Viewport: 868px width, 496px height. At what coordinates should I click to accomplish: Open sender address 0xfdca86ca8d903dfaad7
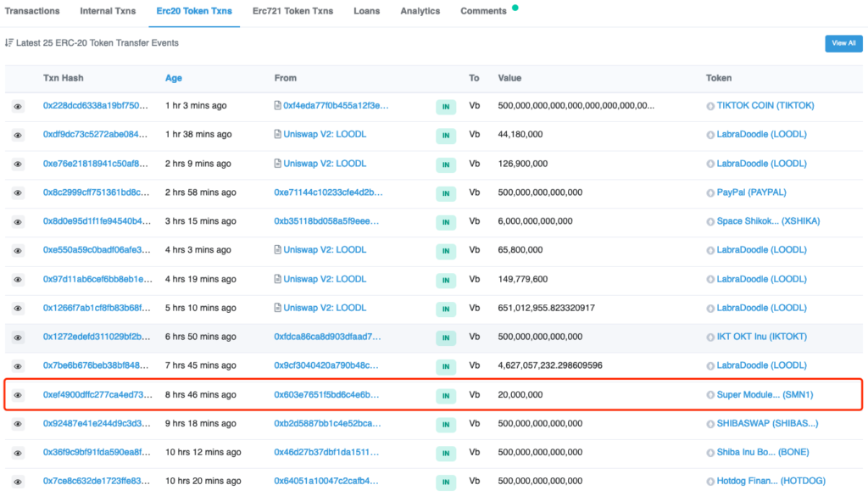(x=328, y=337)
